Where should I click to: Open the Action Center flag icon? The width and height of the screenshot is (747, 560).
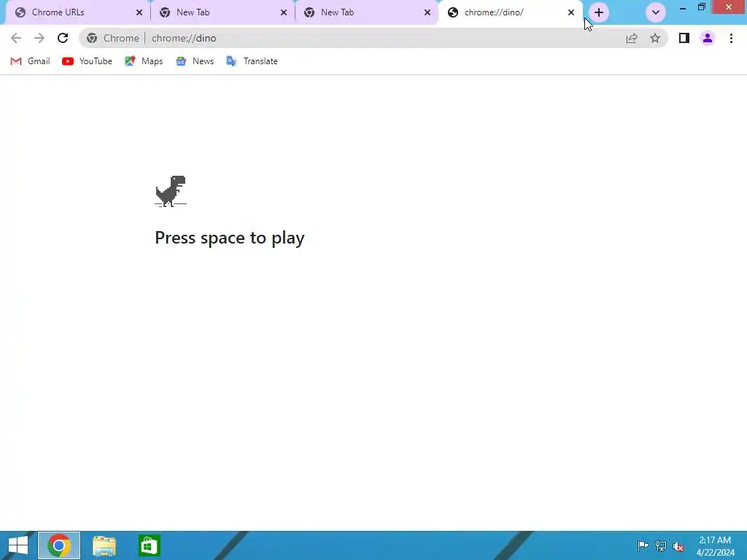(643, 545)
